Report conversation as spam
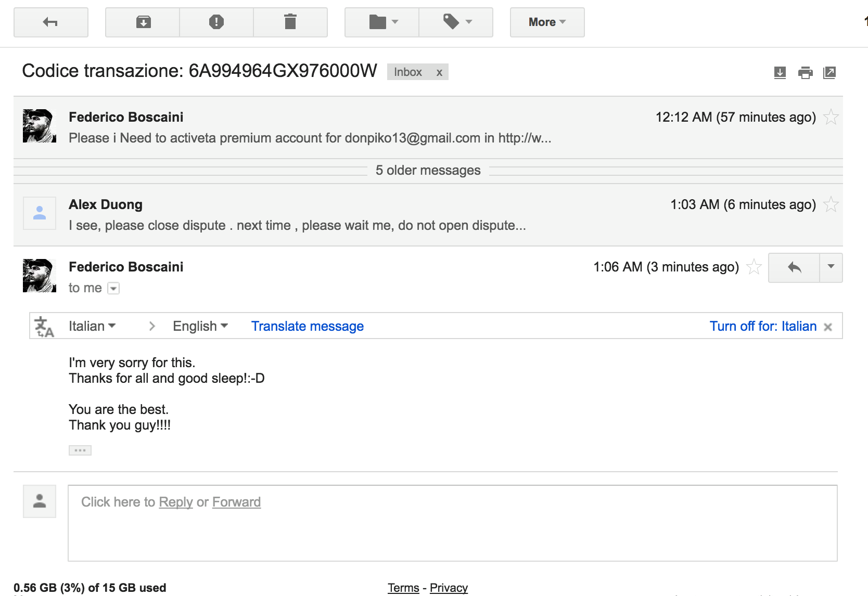Viewport: 868px width, 596px height. coord(216,22)
